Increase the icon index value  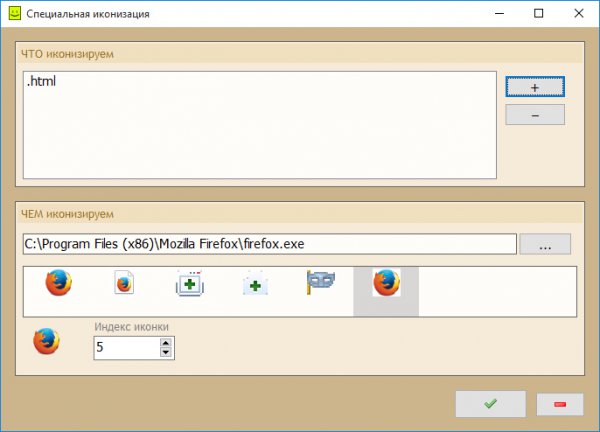pos(166,343)
